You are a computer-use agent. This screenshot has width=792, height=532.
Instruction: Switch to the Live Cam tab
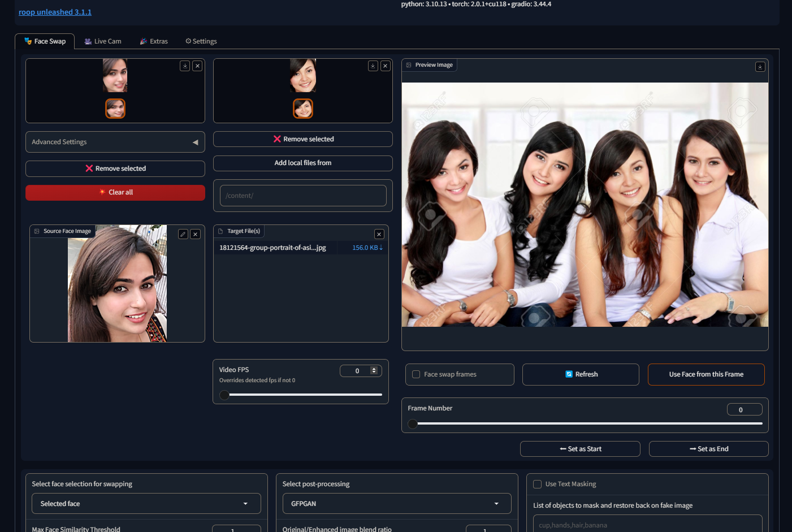click(102, 41)
